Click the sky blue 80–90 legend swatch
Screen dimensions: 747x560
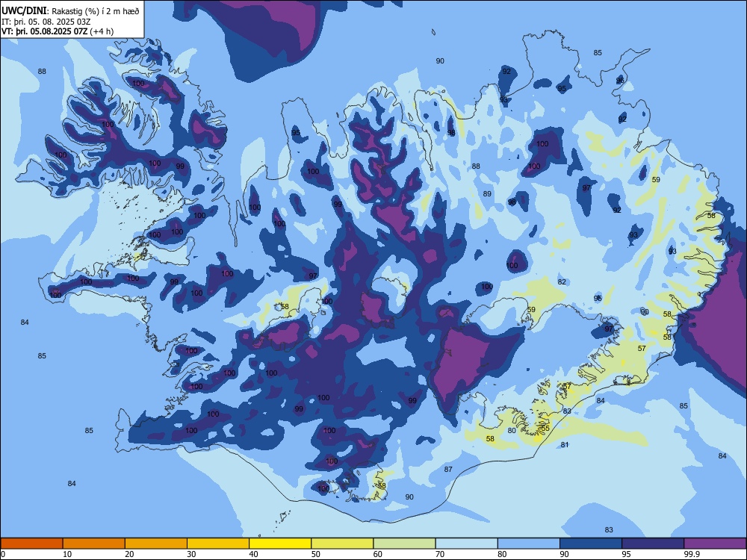point(529,544)
